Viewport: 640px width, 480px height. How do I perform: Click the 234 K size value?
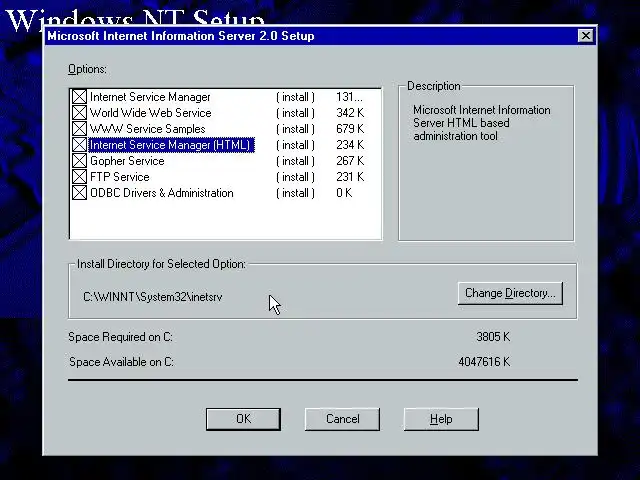pyautogui.click(x=350, y=144)
